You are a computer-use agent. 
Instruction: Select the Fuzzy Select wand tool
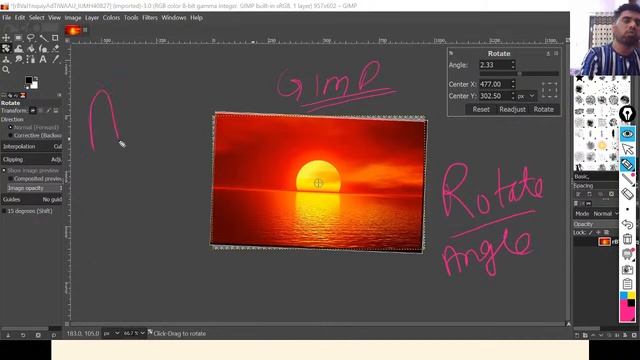(43, 38)
